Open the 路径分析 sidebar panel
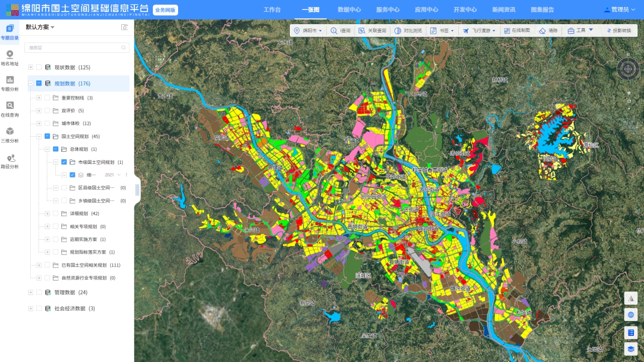Image resolution: width=644 pixels, height=362 pixels. click(10, 161)
